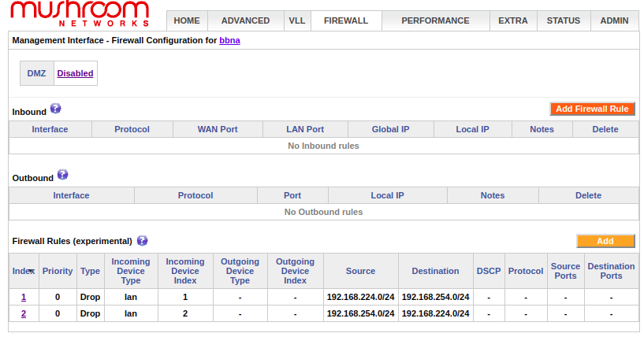Go to the HOME tab

(187, 20)
